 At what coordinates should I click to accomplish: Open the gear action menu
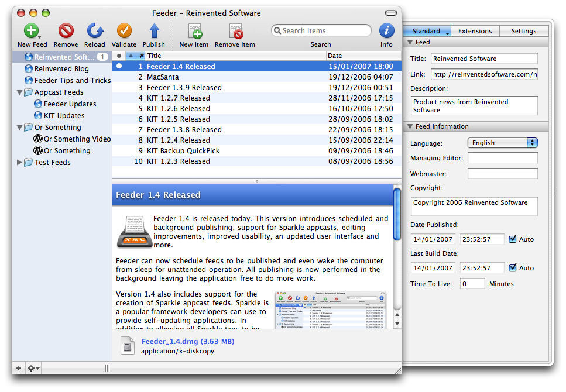(x=33, y=368)
